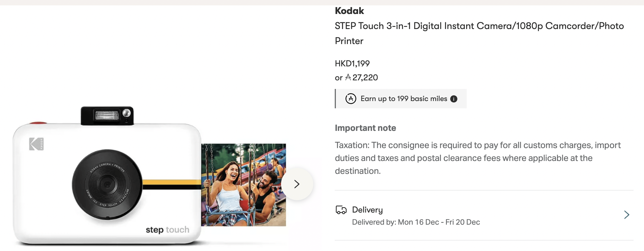Click the Kodak logo on camera body
The height and width of the screenshot is (251, 644).
point(36,144)
